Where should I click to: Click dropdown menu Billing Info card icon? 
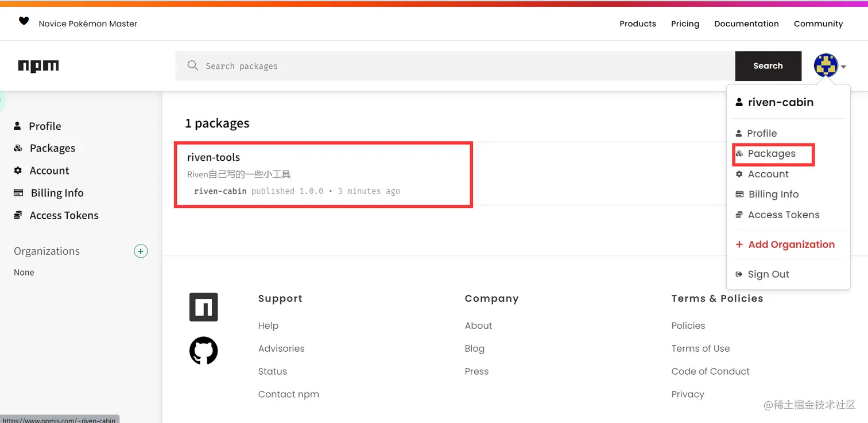point(740,194)
